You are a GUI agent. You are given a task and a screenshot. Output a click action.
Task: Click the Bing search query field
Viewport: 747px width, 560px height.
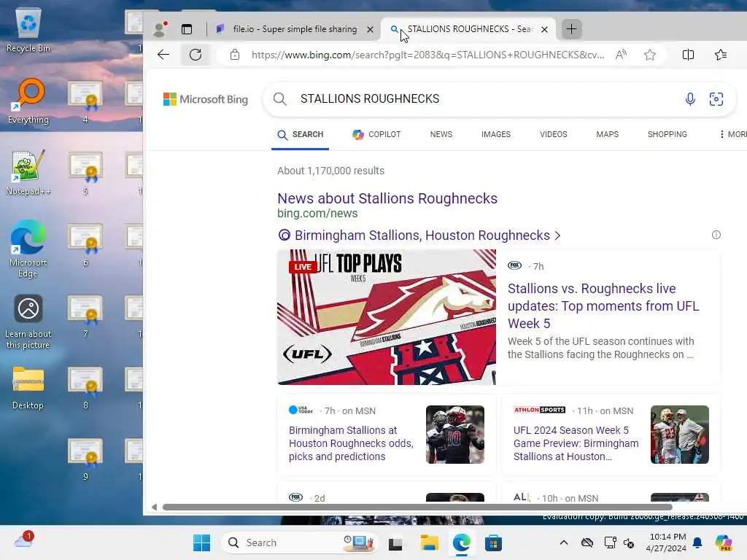pyautogui.click(x=486, y=98)
